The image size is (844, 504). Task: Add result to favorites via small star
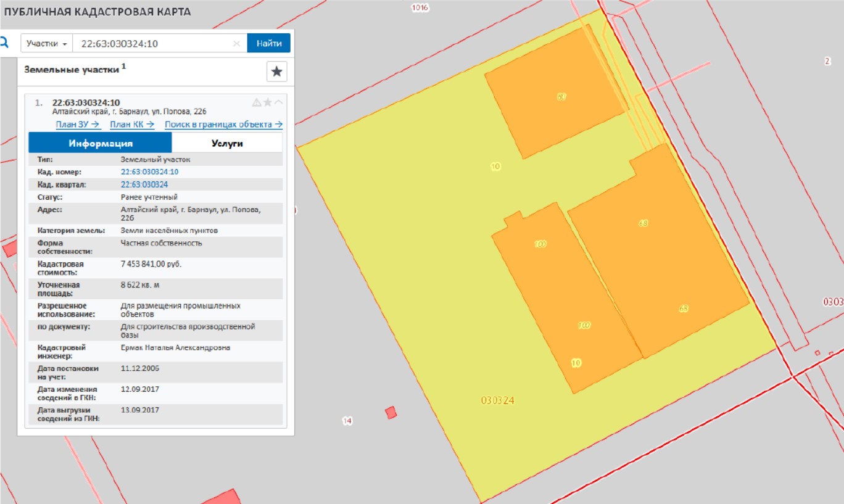coord(268,102)
